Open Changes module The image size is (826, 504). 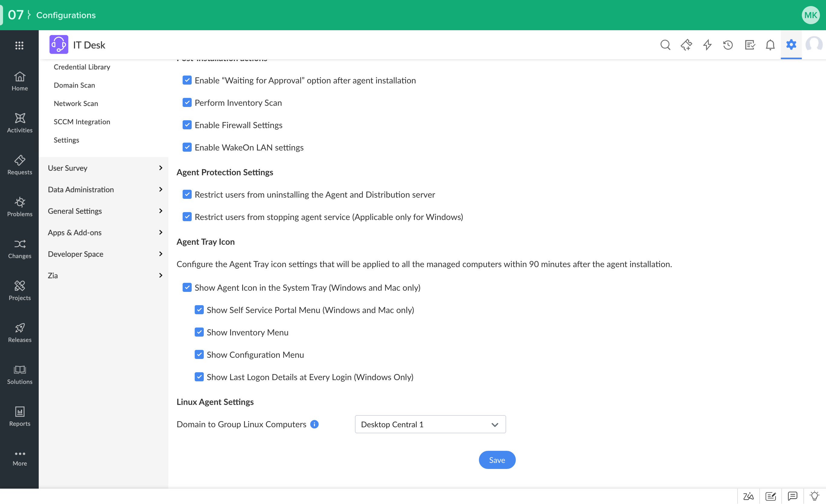[19, 249]
